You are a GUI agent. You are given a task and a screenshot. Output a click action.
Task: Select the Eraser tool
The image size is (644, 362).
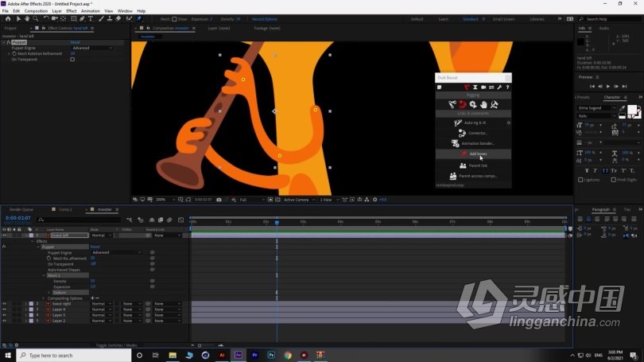pos(118,19)
